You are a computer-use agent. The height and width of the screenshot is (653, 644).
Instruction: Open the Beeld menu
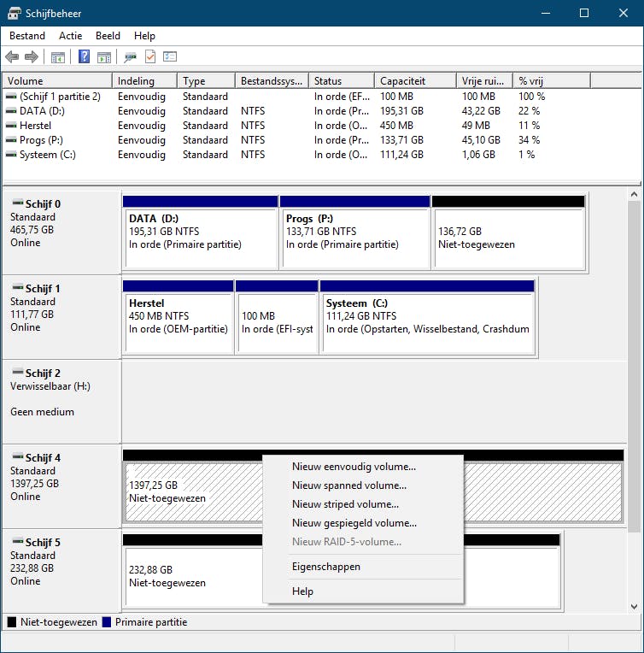pyautogui.click(x=108, y=36)
